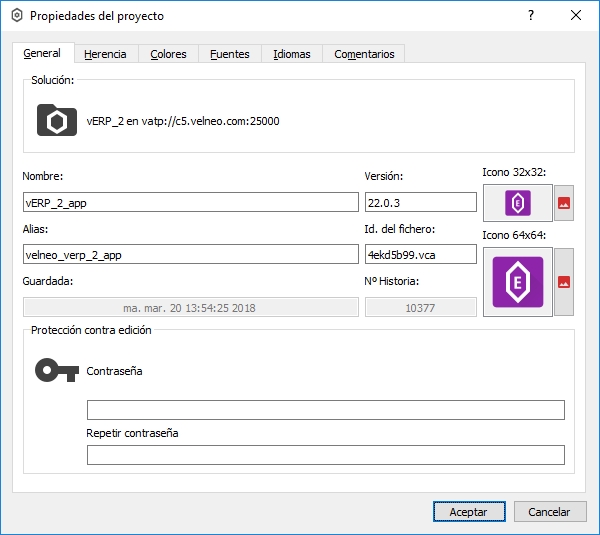
Task: Open the Colores tab
Action: click(168, 54)
